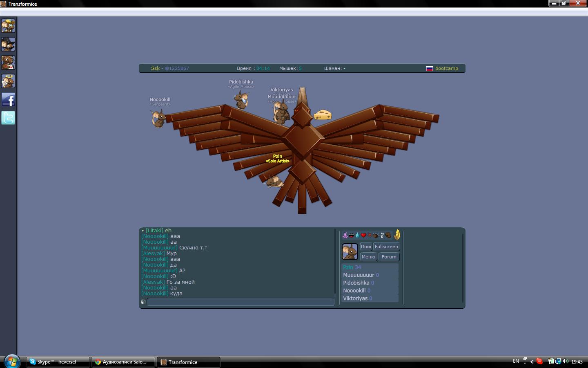Click the right panel scrollbar
Viewport: 588px width, 368px height.
(x=463, y=268)
